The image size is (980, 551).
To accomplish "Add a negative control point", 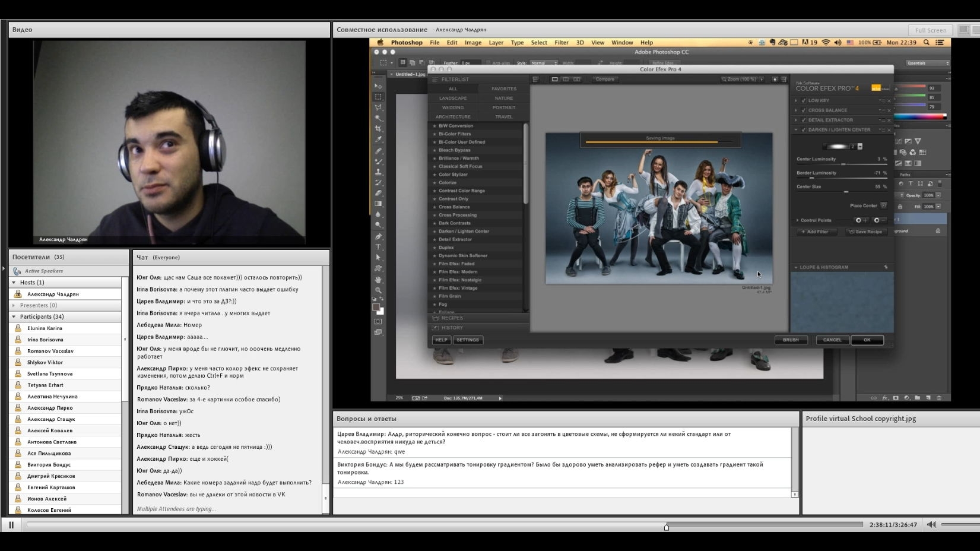I will coord(879,220).
